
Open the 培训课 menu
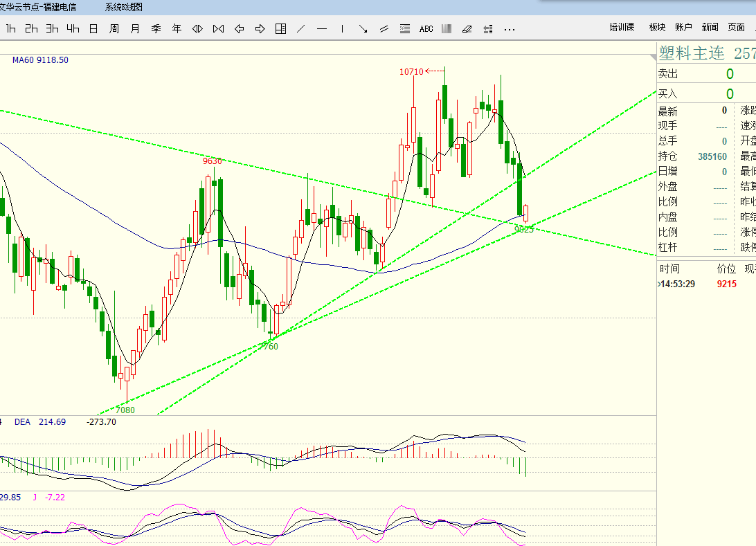coord(622,27)
